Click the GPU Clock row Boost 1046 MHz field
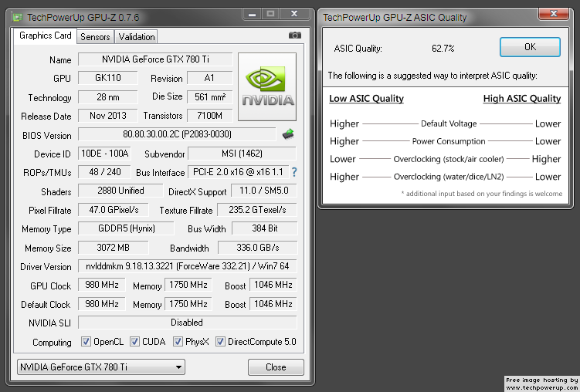580x392 pixels. click(273, 285)
